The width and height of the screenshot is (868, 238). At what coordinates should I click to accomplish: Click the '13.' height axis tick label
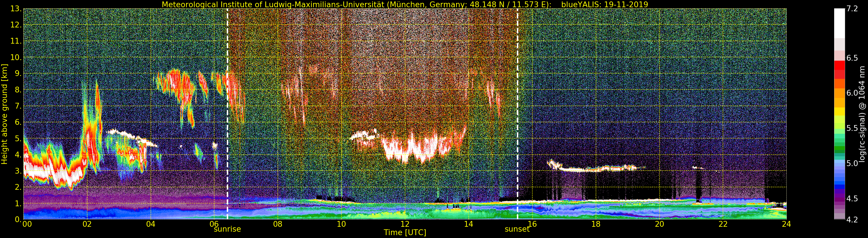(x=16, y=9)
